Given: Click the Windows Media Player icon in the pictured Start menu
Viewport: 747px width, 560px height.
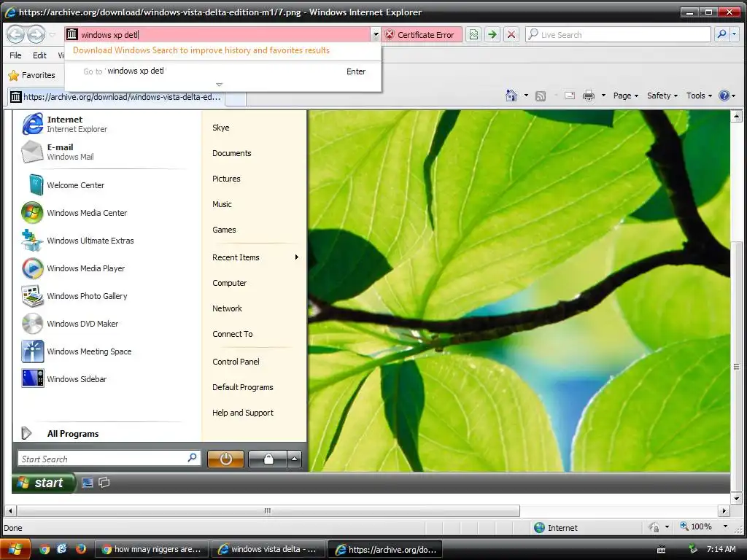Looking at the screenshot, I should click(x=32, y=268).
